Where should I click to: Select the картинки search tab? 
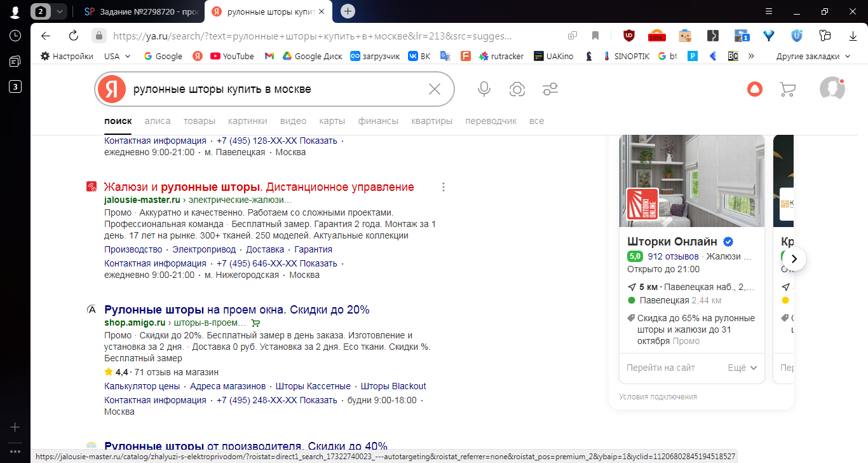tap(248, 121)
